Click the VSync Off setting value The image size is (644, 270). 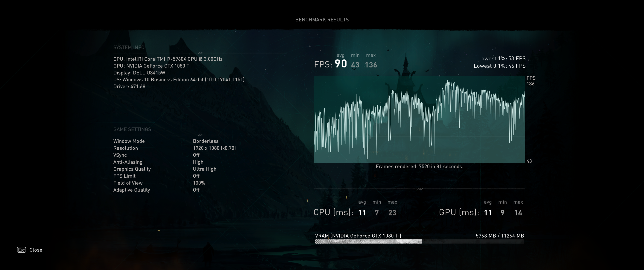[196, 155]
